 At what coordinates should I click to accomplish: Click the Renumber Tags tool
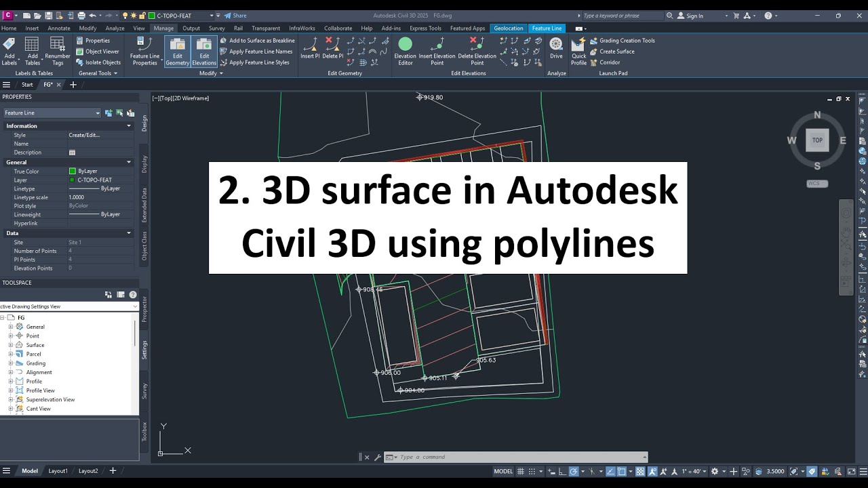tap(58, 51)
